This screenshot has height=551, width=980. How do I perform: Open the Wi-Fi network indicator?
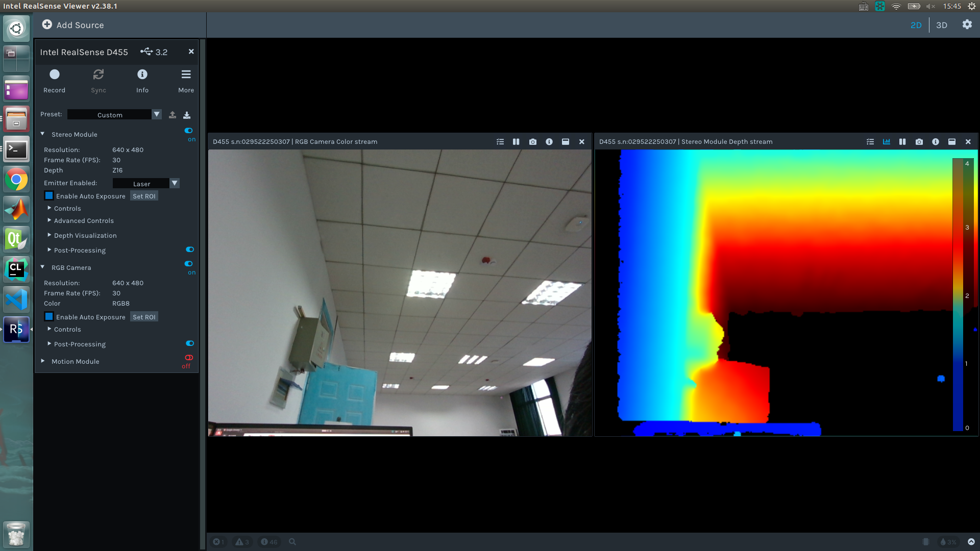pyautogui.click(x=896, y=6)
